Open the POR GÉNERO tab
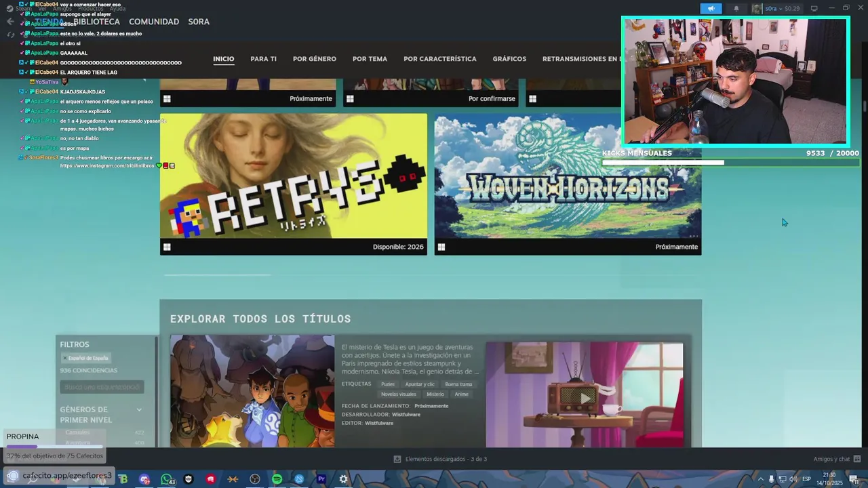 coord(315,59)
